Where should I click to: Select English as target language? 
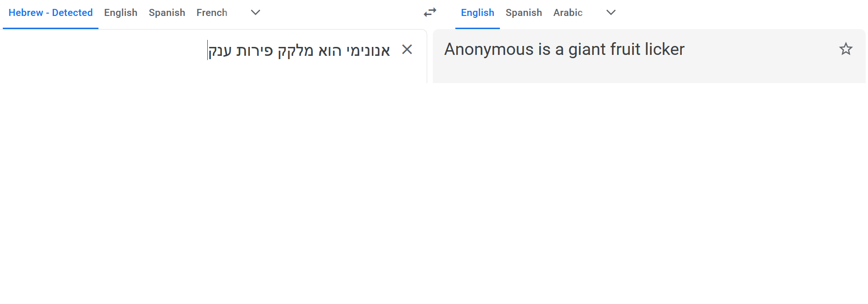point(477,13)
